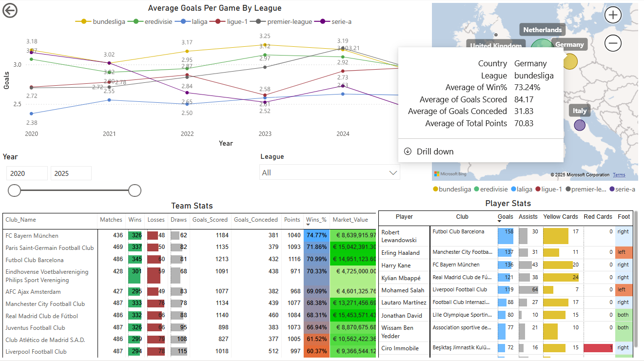644x361 pixels.
Task: Open the map Terms link
Action: coord(619,175)
